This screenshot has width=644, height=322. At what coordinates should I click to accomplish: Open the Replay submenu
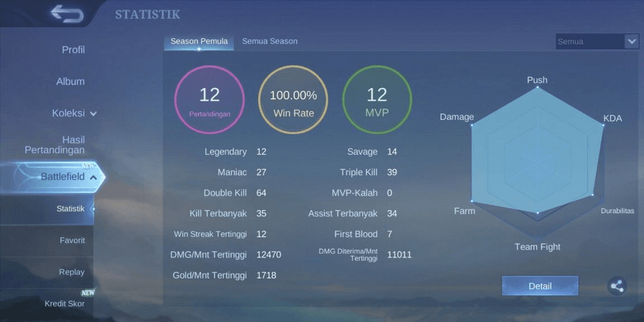(x=72, y=272)
